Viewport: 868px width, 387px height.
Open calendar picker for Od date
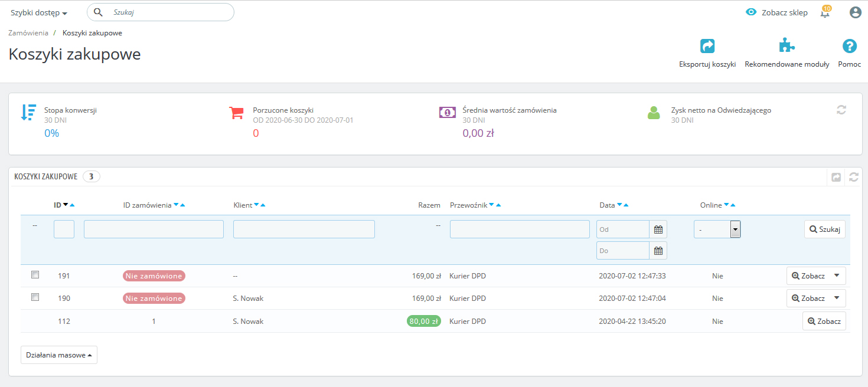coord(658,229)
